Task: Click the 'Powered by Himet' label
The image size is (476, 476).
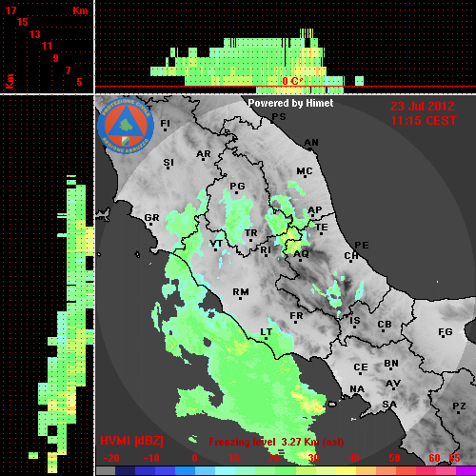Action: click(290, 103)
